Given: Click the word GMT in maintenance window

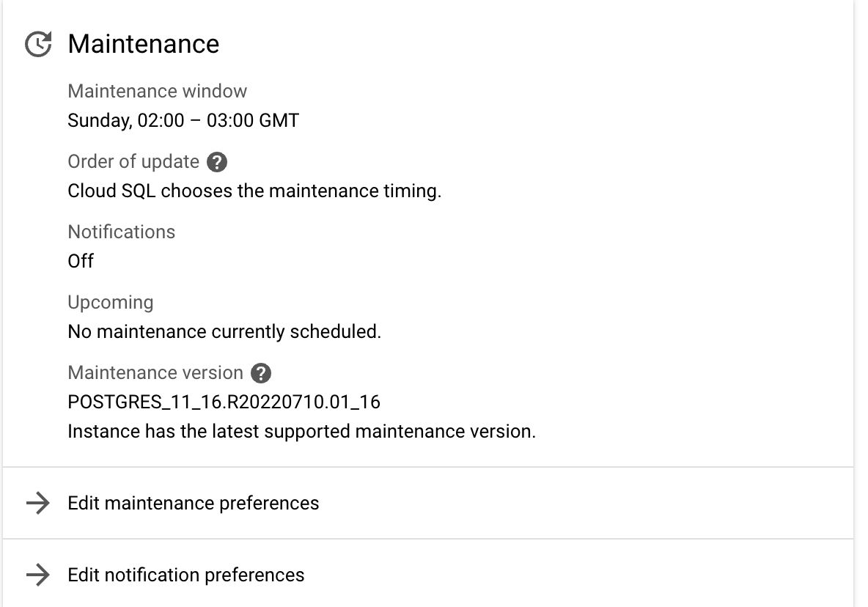Looking at the screenshot, I should tap(279, 120).
